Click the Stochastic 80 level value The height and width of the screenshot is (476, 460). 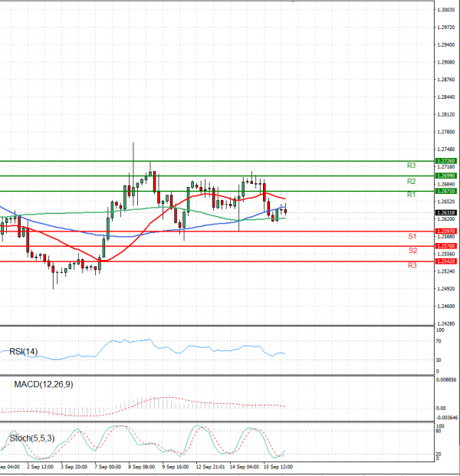(x=439, y=431)
